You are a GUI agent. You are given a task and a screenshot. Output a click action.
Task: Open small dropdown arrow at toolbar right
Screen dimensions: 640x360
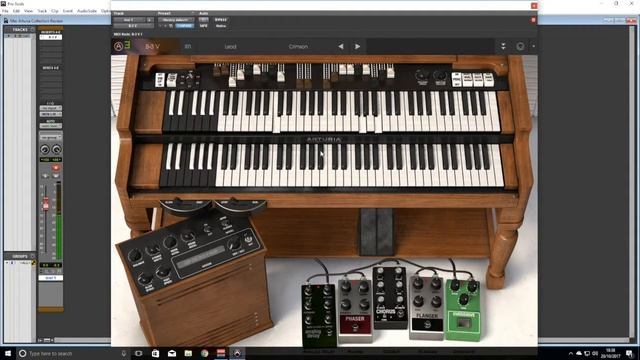click(533, 46)
